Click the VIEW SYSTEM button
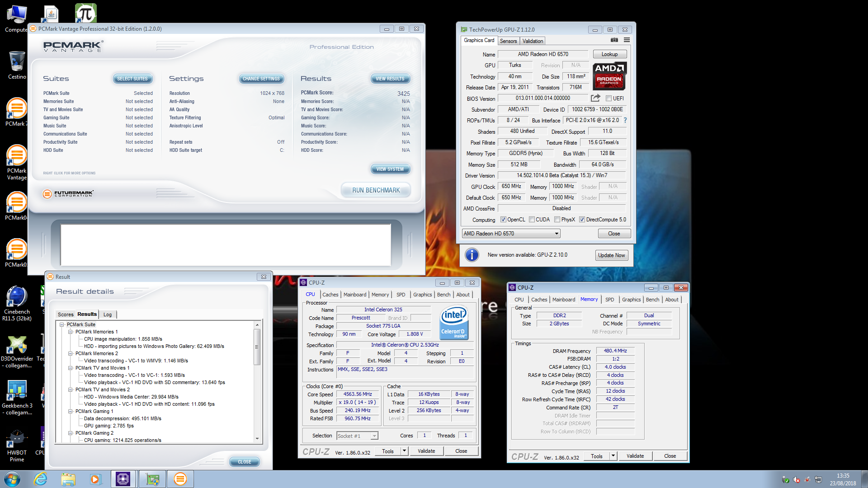868x488 pixels. click(x=390, y=169)
